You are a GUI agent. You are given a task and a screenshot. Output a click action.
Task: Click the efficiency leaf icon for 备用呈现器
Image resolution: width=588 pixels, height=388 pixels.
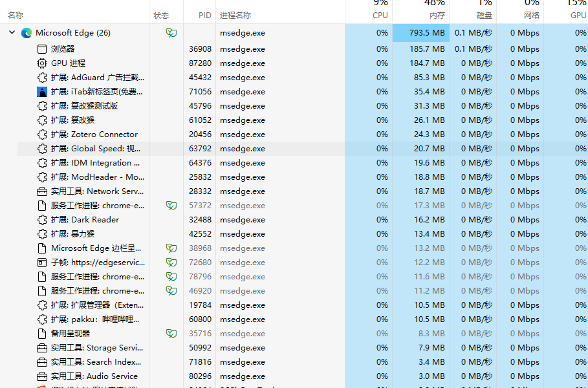[171, 334]
